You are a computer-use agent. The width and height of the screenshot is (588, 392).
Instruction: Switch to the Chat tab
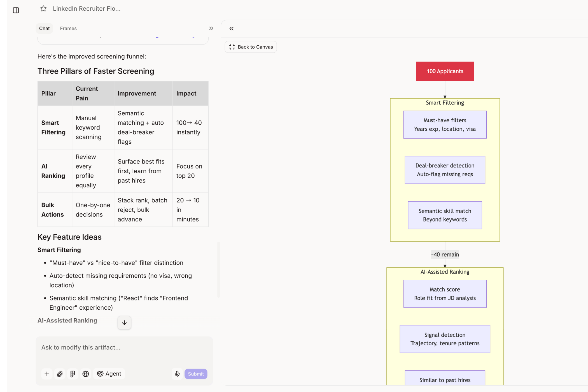point(44,28)
